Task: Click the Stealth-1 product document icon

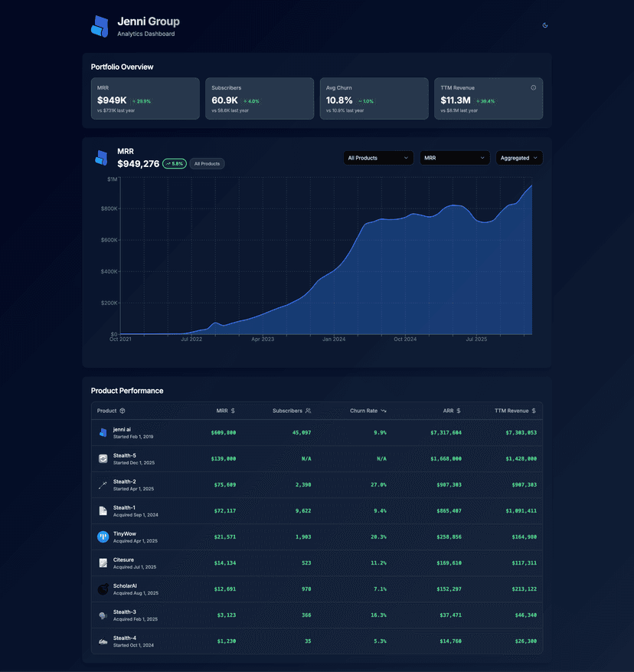Action: (x=103, y=510)
